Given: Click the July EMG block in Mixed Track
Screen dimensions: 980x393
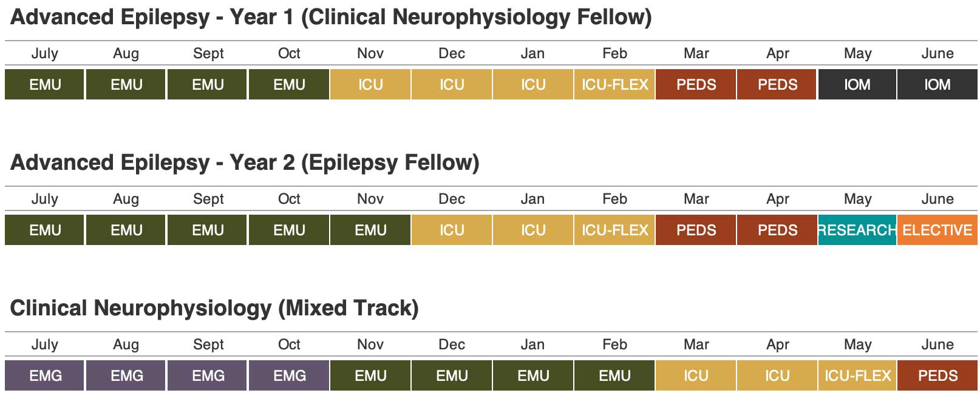Looking at the screenshot, I should point(45,375).
